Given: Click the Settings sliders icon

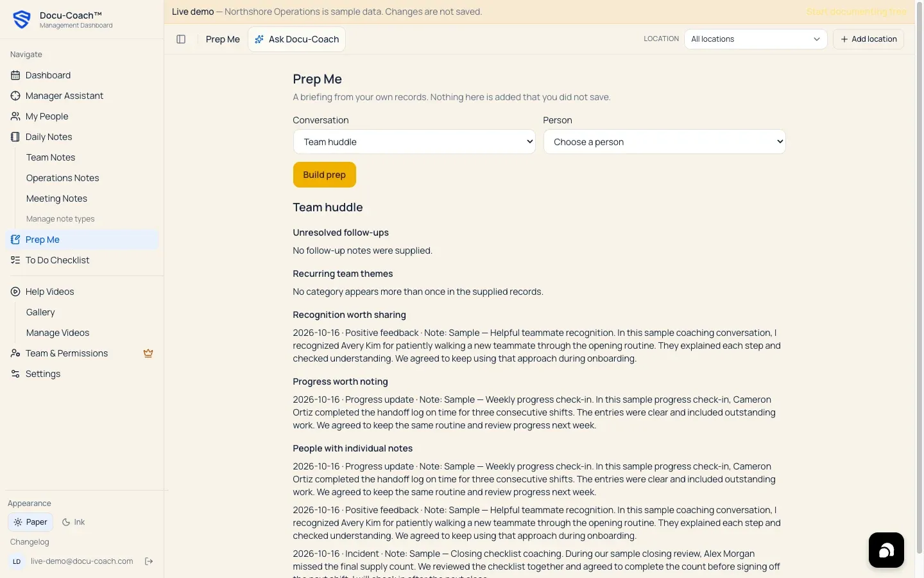Looking at the screenshot, I should 15,374.
